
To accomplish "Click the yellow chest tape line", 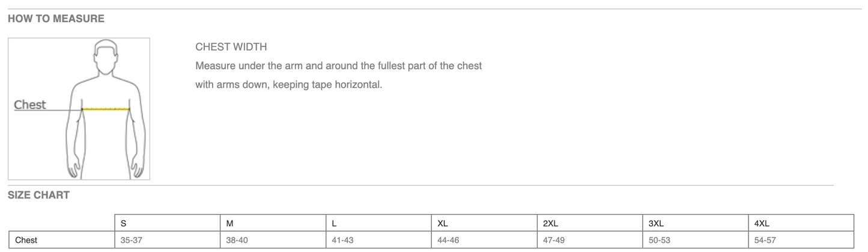I will (106, 109).
